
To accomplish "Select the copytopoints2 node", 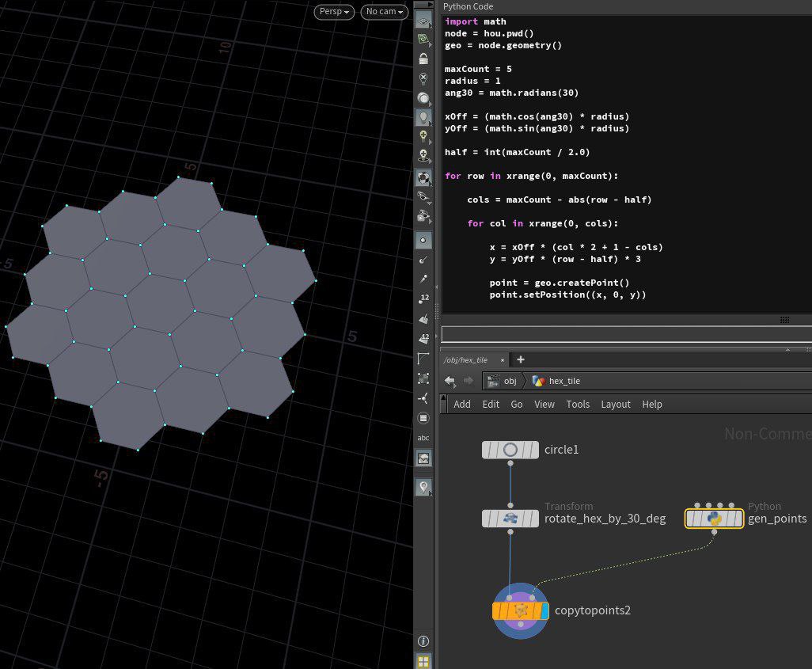I will coord(521,611).
